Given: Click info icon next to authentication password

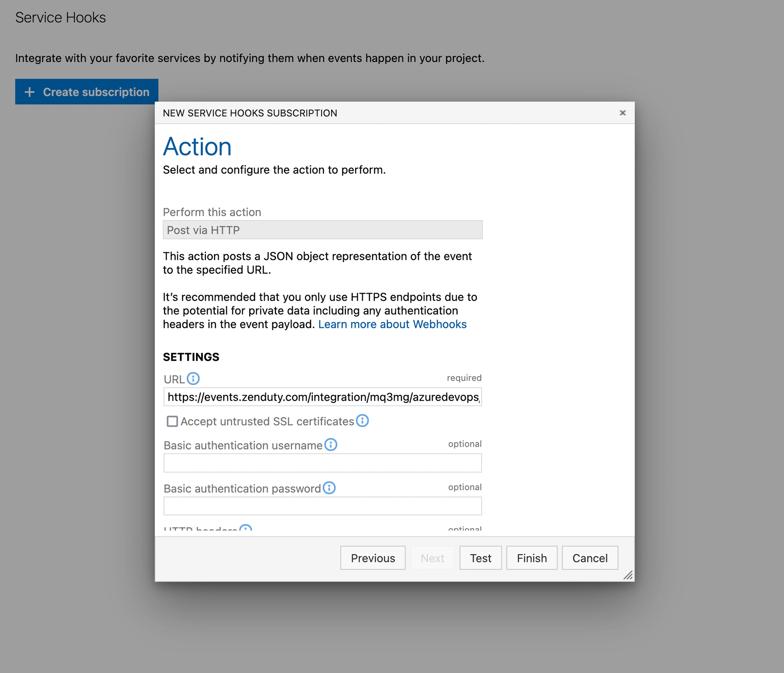Looking at the screenshot, I should coord(329,488).
